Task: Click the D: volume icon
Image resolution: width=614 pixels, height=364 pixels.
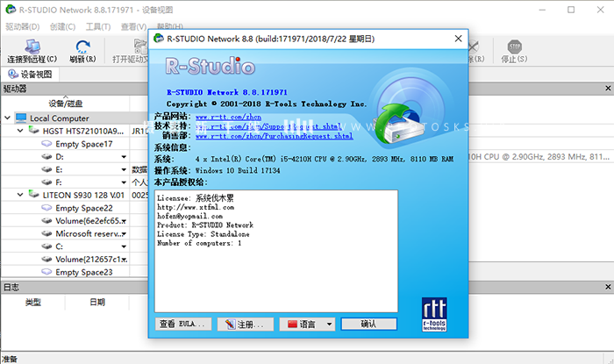Action: pyautogui.click(x=46, y=156)
